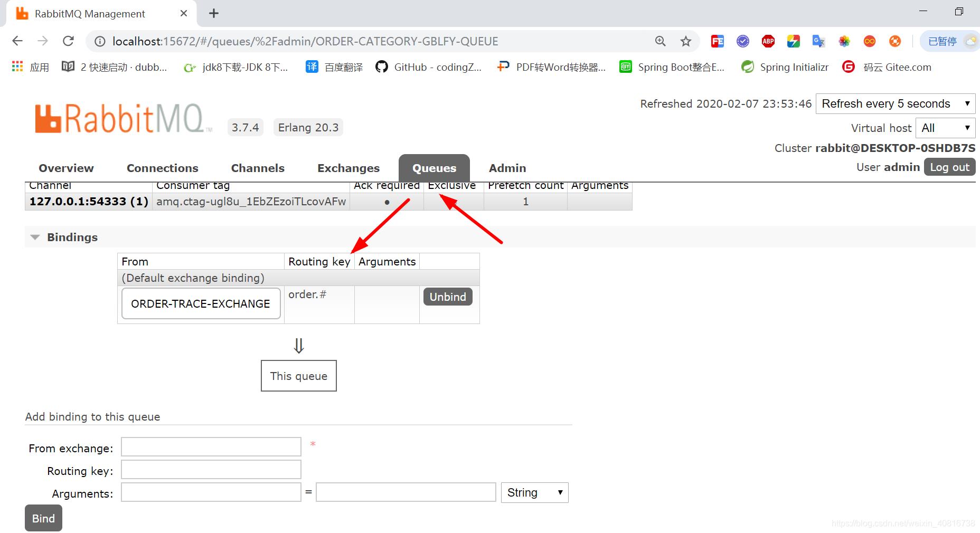Image resolution: width=980 pixels, height=533 pixels.
Task: Open the ORDER-TRACE-EXCHANGE exchange
Action: tap(201, 303)
